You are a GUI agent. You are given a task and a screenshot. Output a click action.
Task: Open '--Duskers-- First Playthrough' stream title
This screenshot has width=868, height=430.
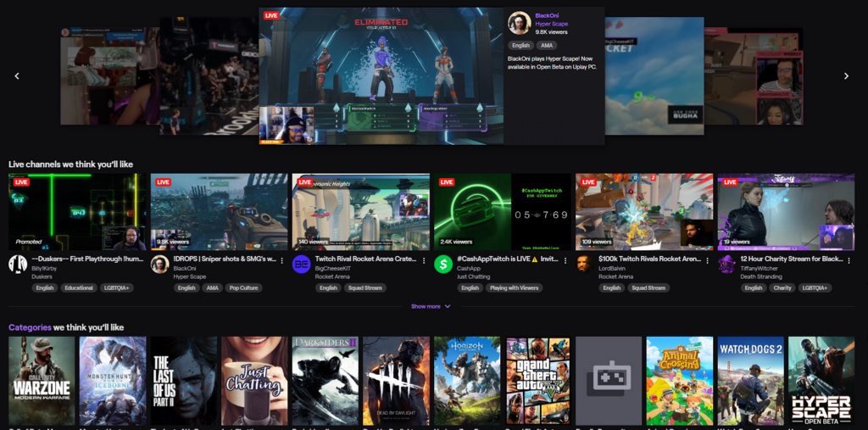click(x=87, y=259)
